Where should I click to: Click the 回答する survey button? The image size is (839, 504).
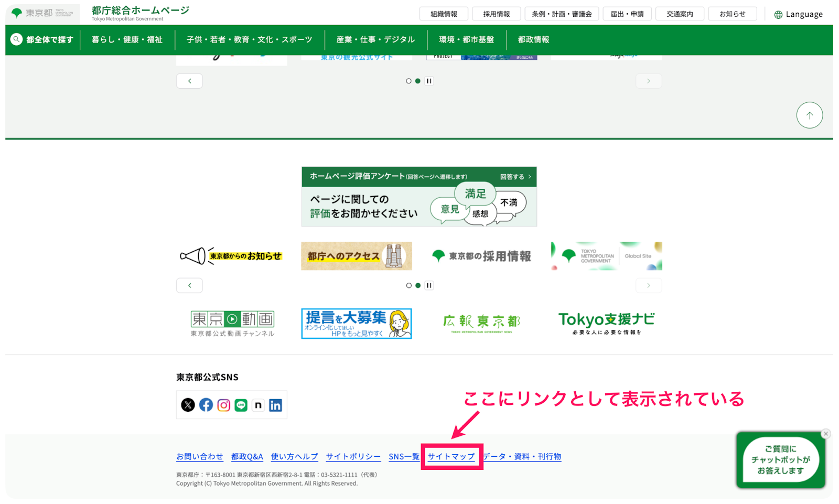[514, 177]
